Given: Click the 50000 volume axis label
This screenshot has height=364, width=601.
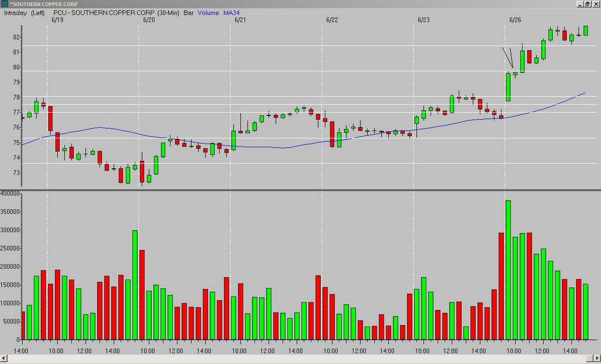Looking at the screenshot, I should coord(12,321).
